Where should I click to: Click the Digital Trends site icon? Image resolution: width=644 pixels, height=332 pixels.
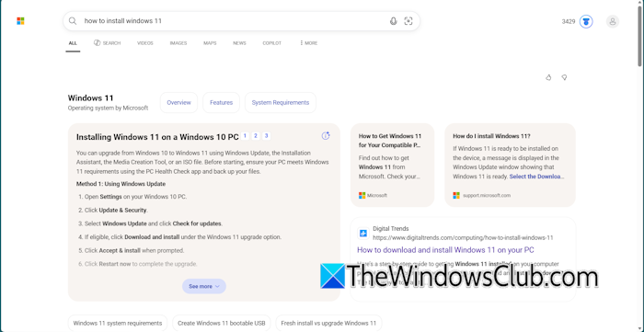click(363, 233)
